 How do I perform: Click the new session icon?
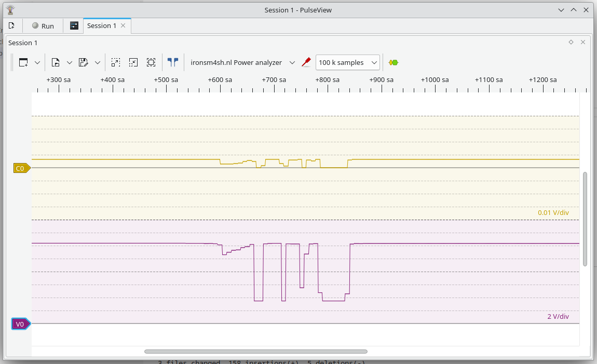11,25
